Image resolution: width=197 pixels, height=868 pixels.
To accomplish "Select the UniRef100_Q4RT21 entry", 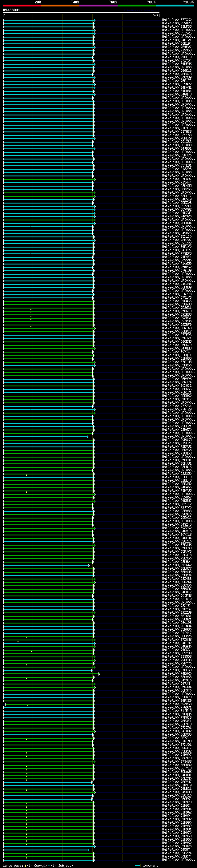I will (x=177, y=40).
